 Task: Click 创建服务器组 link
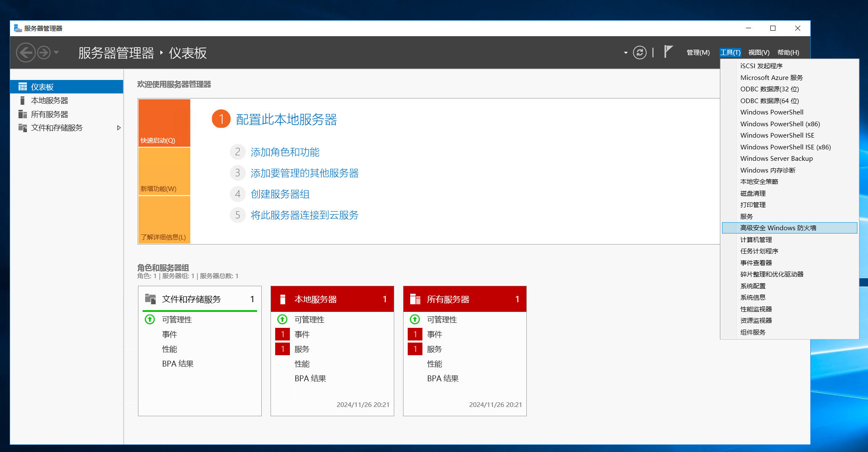click(280, 194)
